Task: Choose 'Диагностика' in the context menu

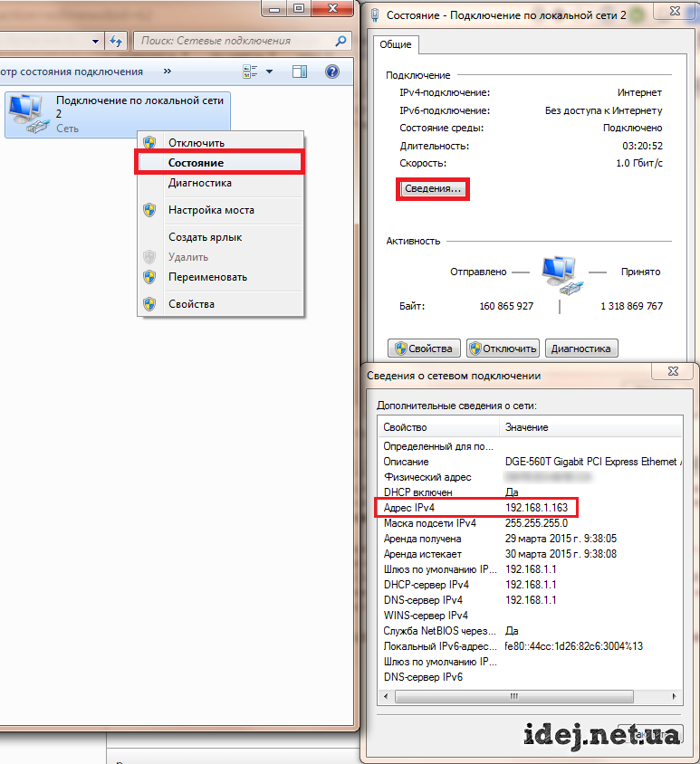Action: click(x=221, y=183)
